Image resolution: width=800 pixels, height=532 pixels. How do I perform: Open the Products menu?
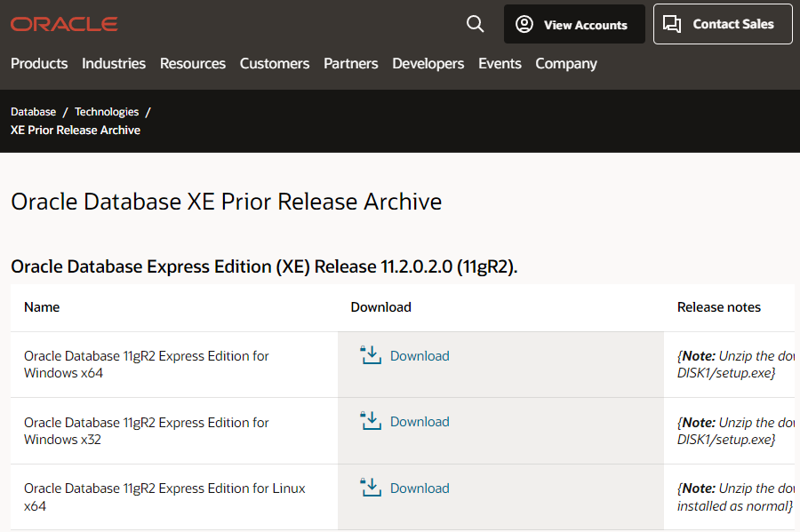tap(39, 64)
